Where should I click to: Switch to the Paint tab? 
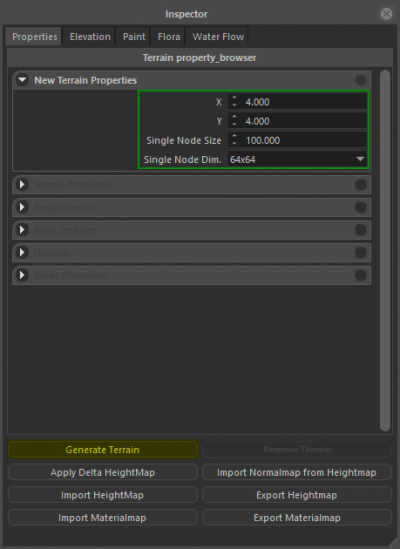(134, 37)
